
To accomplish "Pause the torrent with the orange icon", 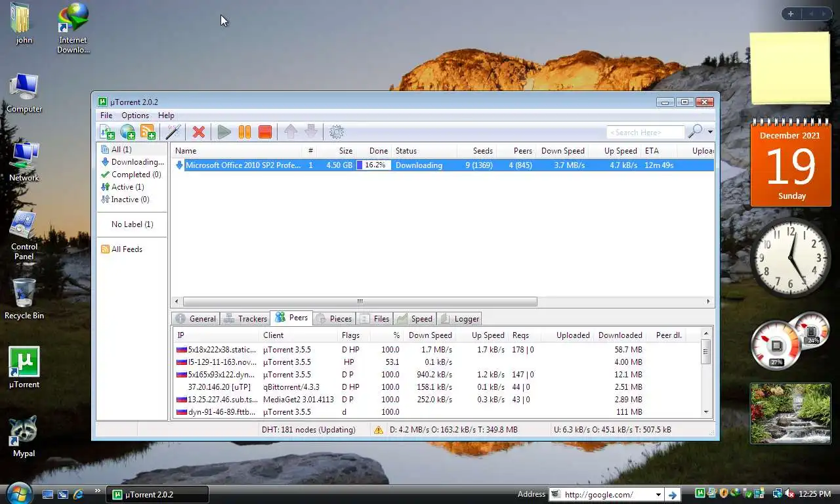I will (x=245, y=132).
